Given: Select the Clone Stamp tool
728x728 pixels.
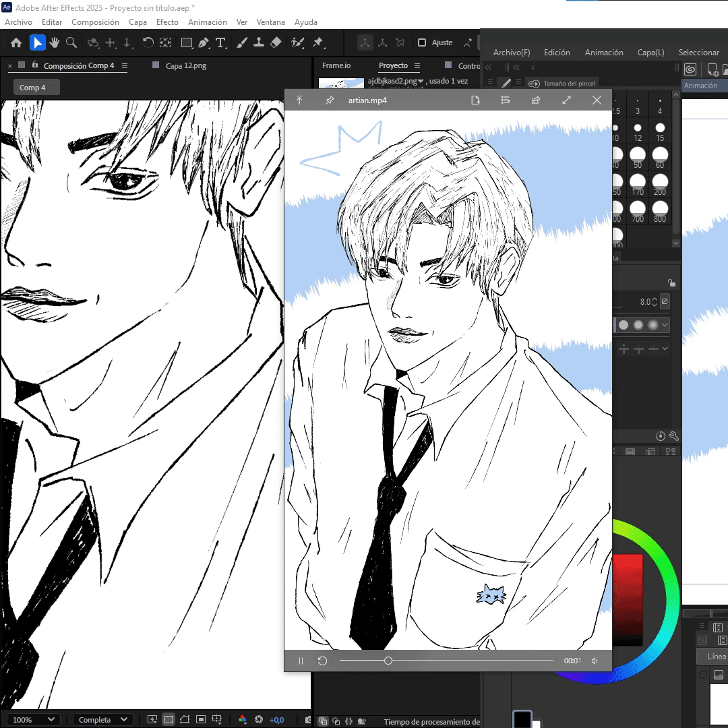Looking at the screenshot, I should 259,42.
